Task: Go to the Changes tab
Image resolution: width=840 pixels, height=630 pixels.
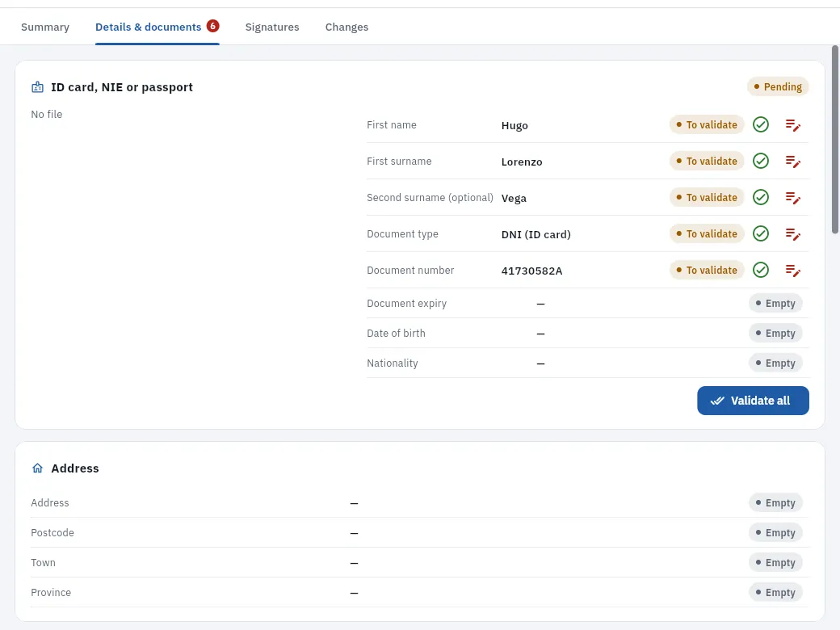Action: [x=346, y=27]
